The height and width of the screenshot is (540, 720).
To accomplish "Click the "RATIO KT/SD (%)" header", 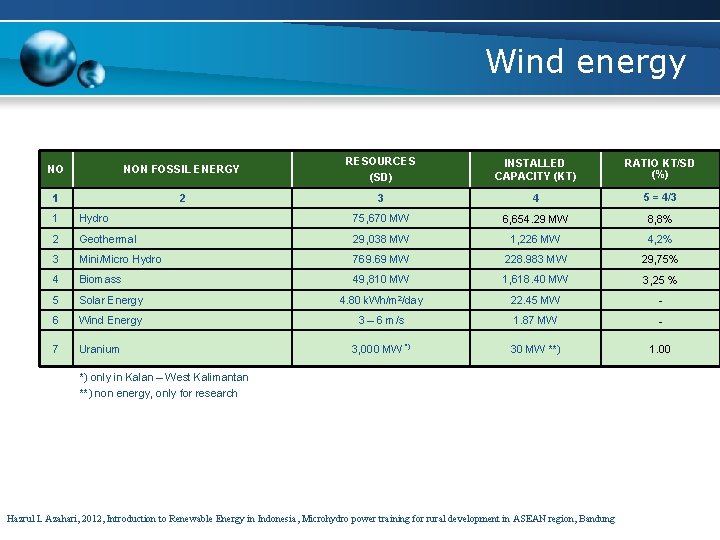I will click(659, 169).
